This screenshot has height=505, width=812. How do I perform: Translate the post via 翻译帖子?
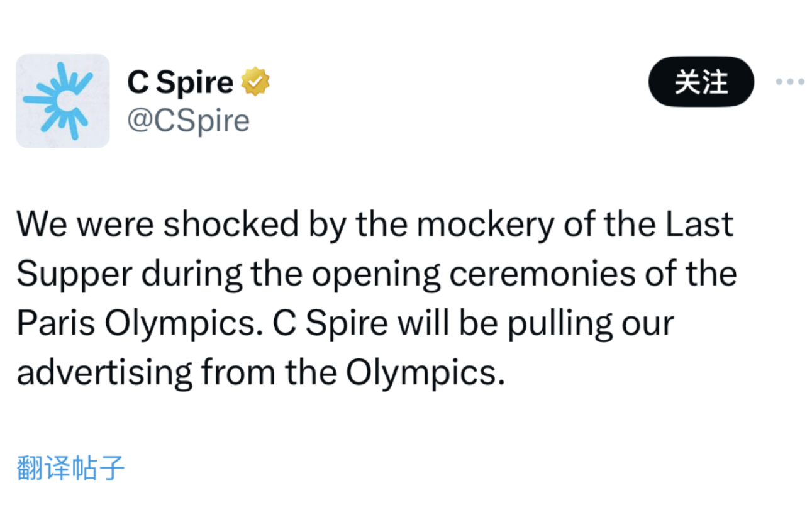coord(70,468)
